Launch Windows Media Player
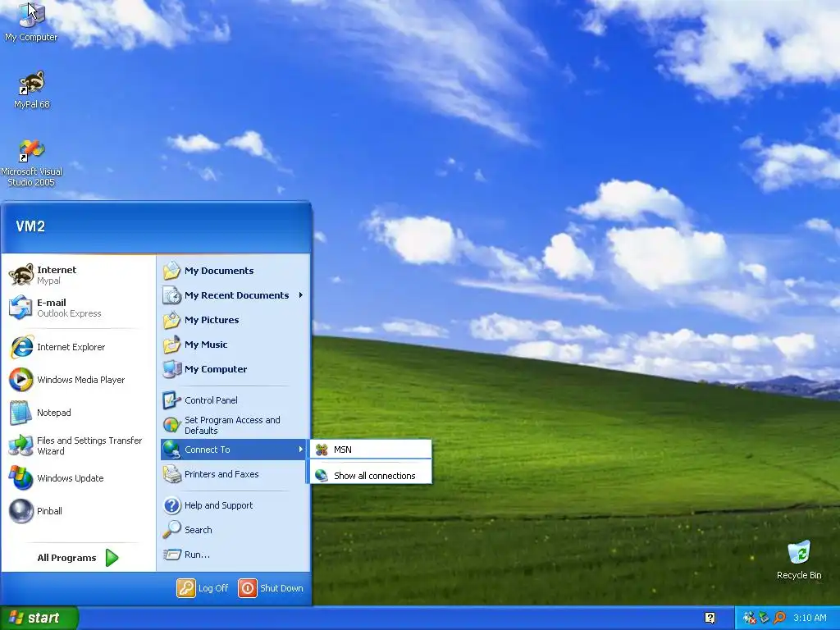 coord(78,380)
